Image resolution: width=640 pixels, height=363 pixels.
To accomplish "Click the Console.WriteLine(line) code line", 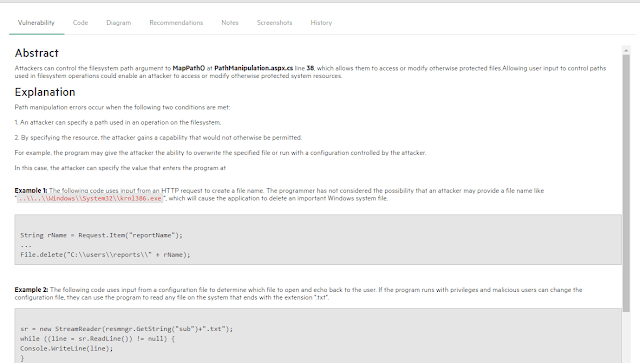I will click(x=67, y=349).
